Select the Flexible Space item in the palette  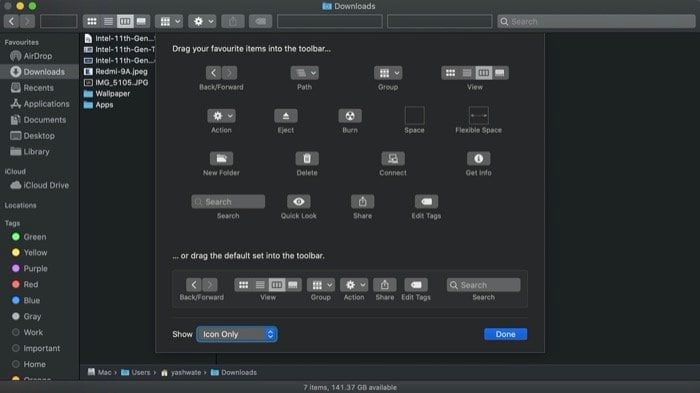click(479, 115)
